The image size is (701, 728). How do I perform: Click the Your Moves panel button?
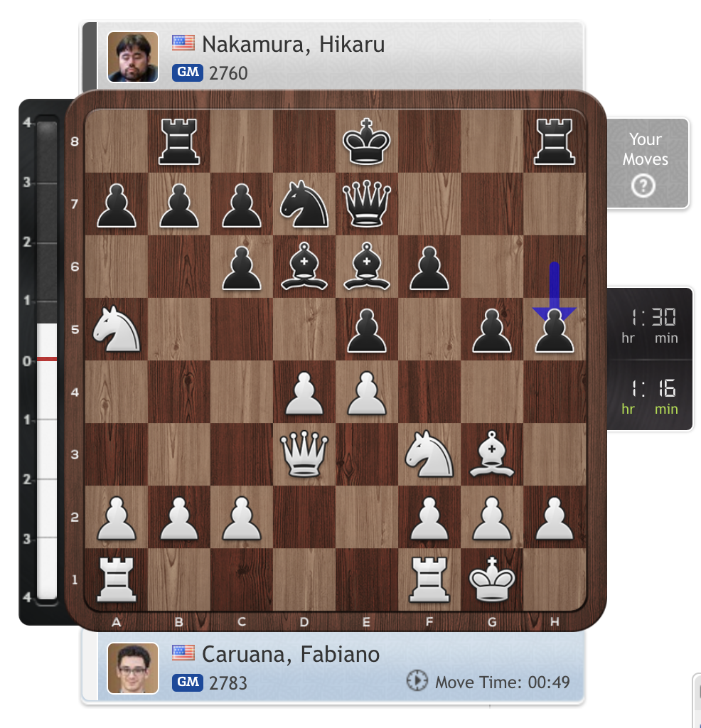pos(648,163)
